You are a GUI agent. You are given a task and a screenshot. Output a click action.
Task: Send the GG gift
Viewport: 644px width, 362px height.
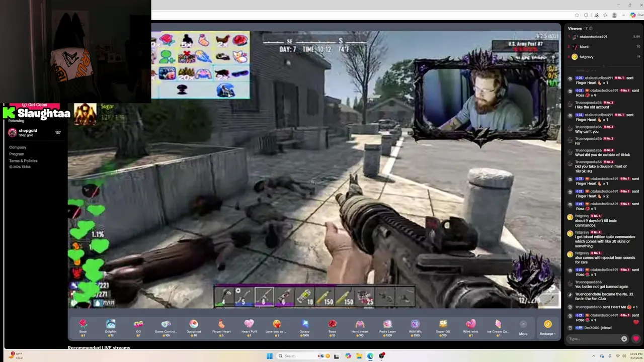(x=138, y=327)
